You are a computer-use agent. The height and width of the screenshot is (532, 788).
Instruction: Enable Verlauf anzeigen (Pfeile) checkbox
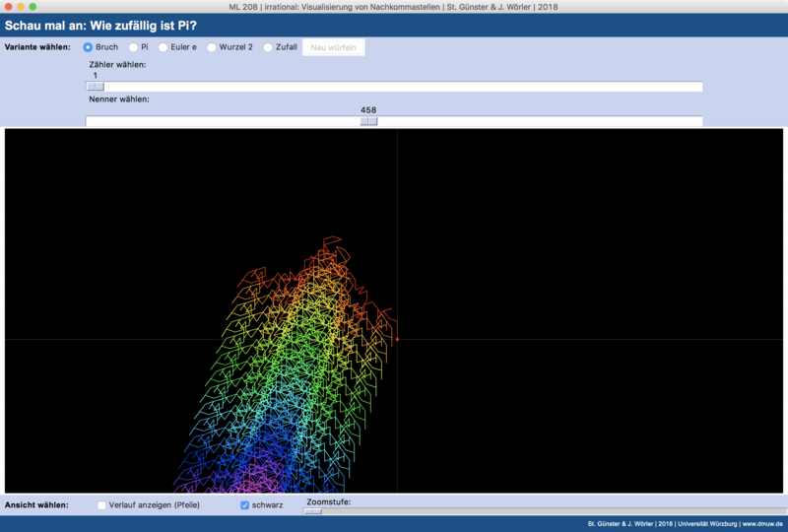(x=102, y=505)
